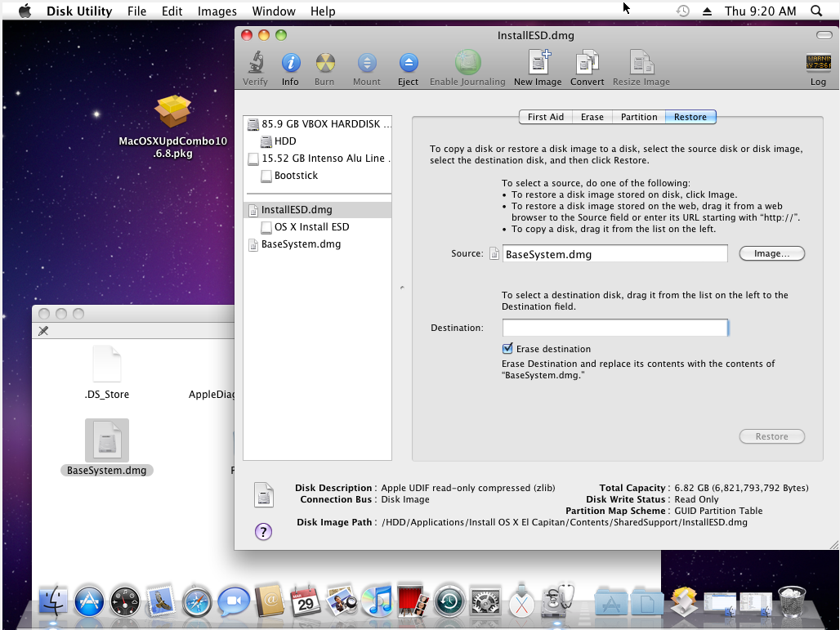Click the purple help question mark
840x630 pixels.
tap(263, 532)
